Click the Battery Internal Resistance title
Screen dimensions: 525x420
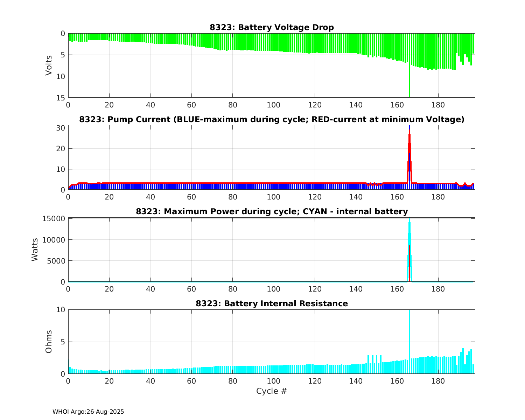pyautogui.click(x=272, y=303)
